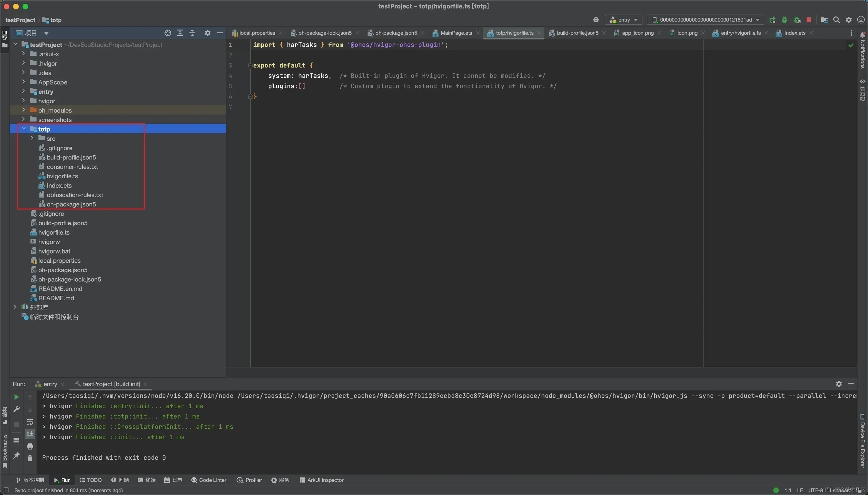Clear Run console with trash icon

point(30,458)
